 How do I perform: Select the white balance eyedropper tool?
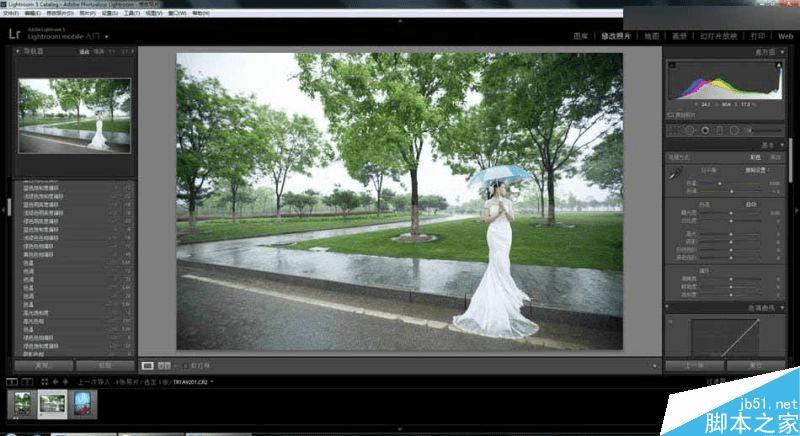point(674,174)
